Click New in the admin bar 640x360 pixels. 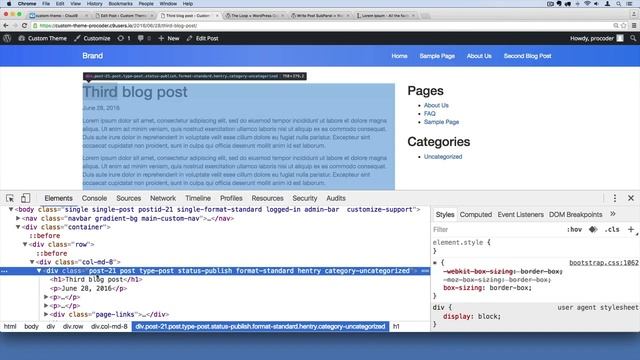(x=169, y=38)
